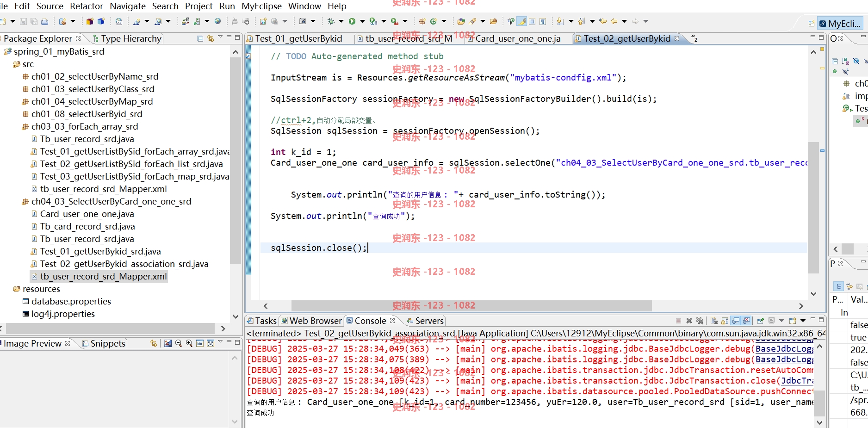
Task: Open the Back history dropdown arrow
Action: tap(625, 21)
